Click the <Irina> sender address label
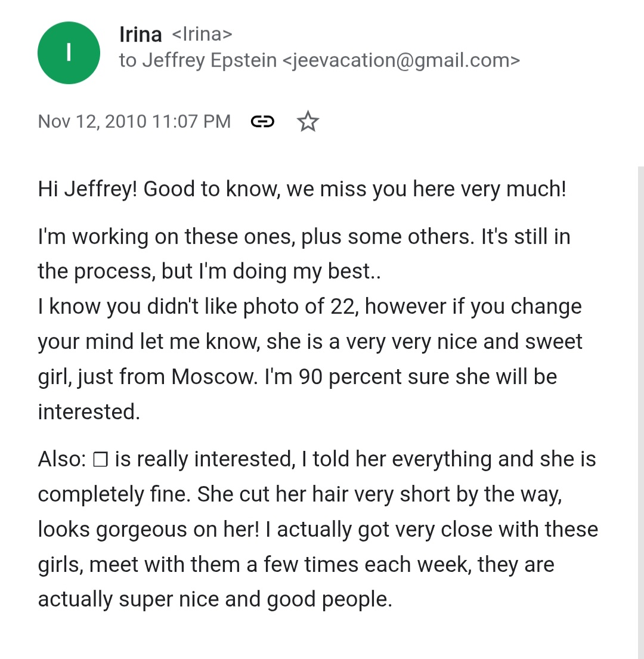 [x=202, y=35]
